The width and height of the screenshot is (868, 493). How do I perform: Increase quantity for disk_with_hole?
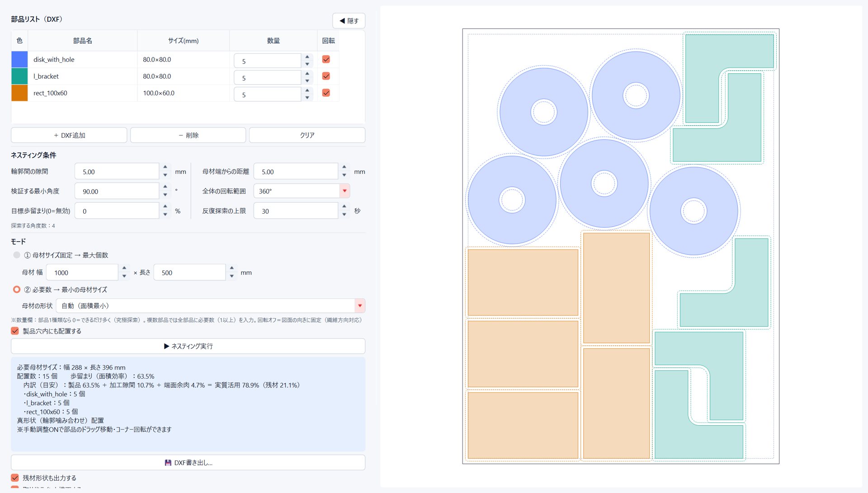click(x=307, y=57)
